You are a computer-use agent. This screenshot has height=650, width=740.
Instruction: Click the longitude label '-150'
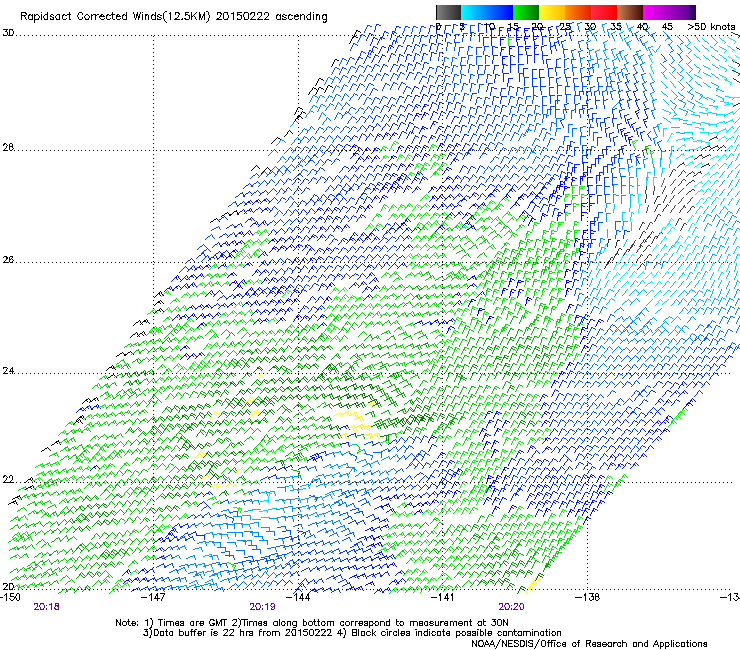[10, 598]
